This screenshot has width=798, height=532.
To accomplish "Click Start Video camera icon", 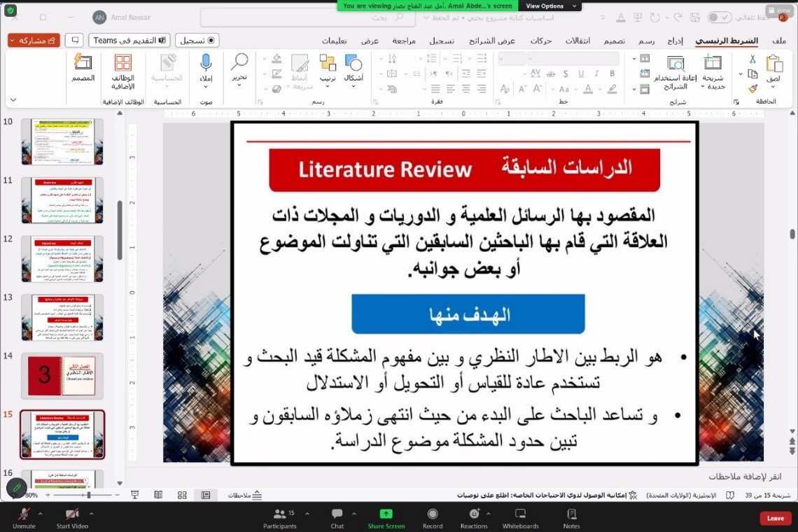I will click(x=72, y=516).
